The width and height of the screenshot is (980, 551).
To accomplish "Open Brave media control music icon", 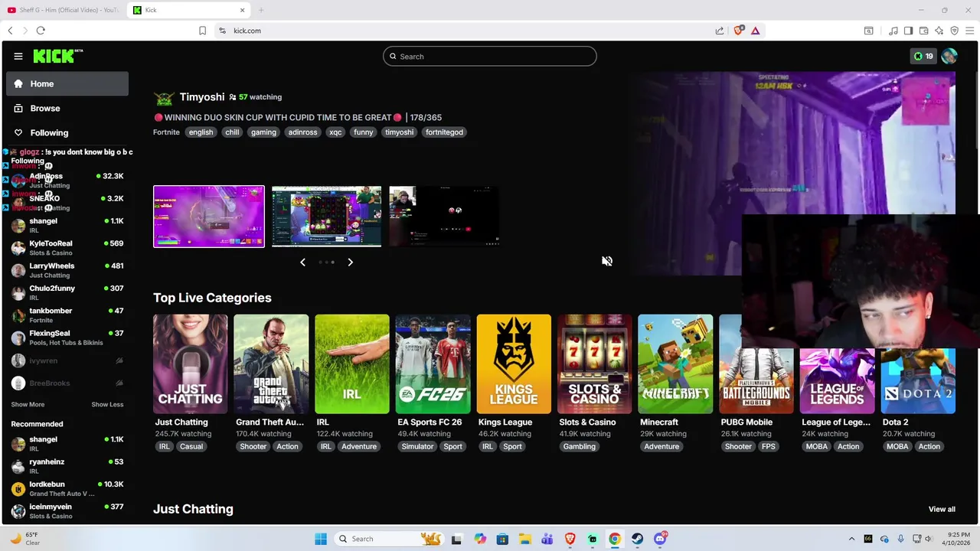I will [893, 31].
